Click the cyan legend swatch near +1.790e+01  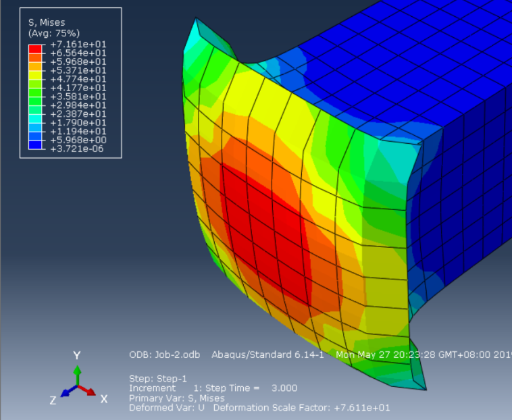(x=35, y=119)
